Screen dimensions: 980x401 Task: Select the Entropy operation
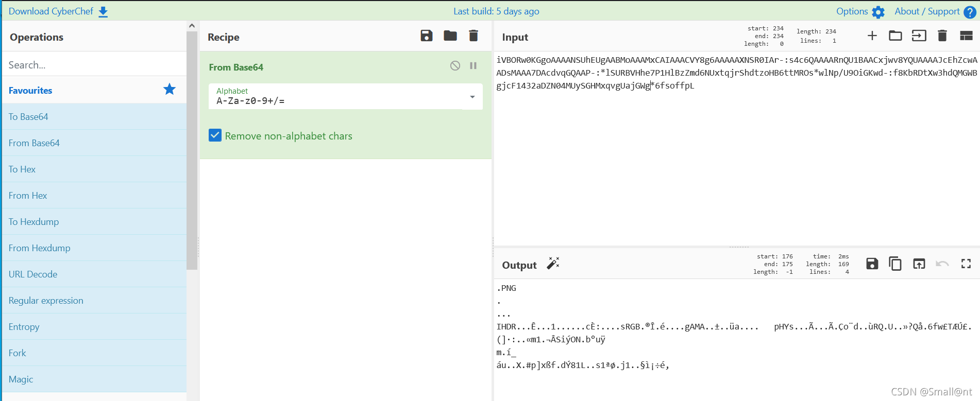pyautogui.click(x=94, y=327)
